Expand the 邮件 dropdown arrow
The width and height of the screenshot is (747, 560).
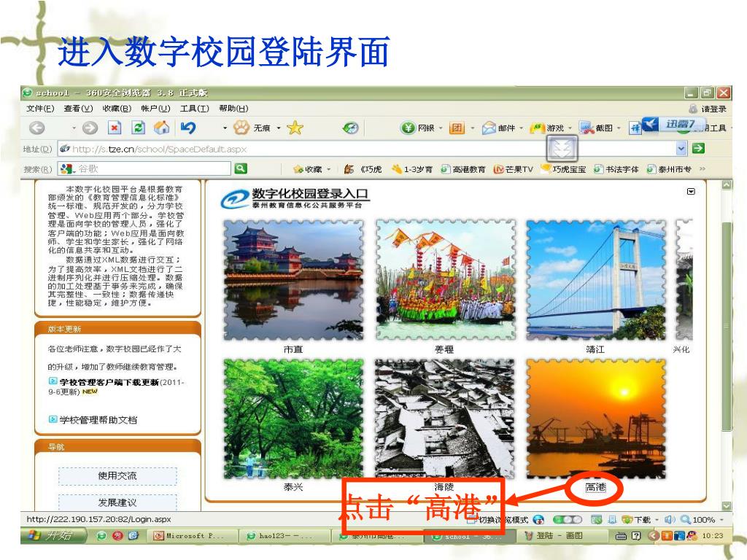pos(521,128)
